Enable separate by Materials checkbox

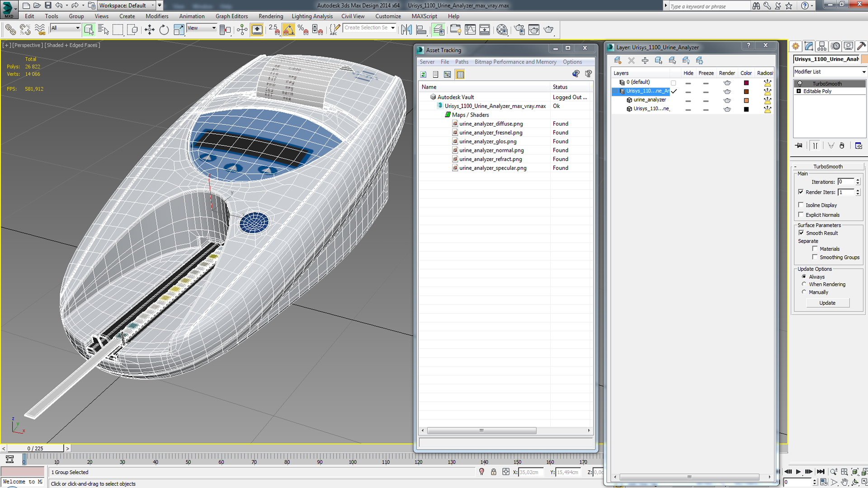(815, 249)
